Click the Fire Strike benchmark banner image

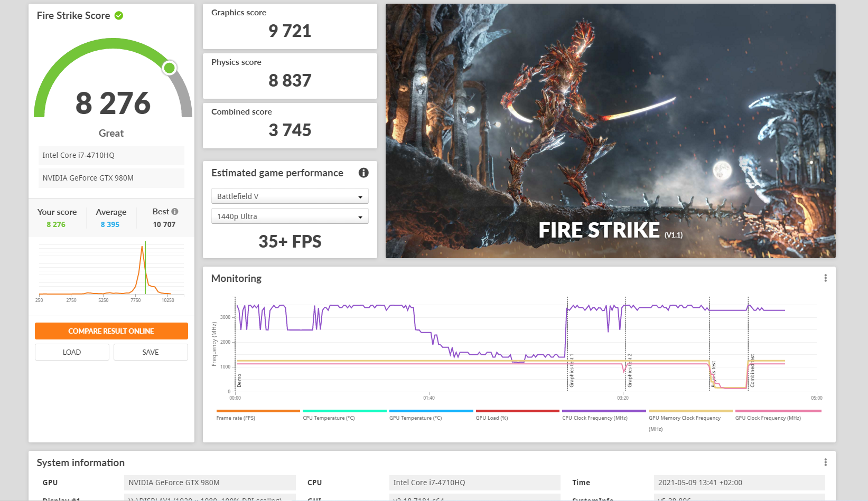point(610,131)
